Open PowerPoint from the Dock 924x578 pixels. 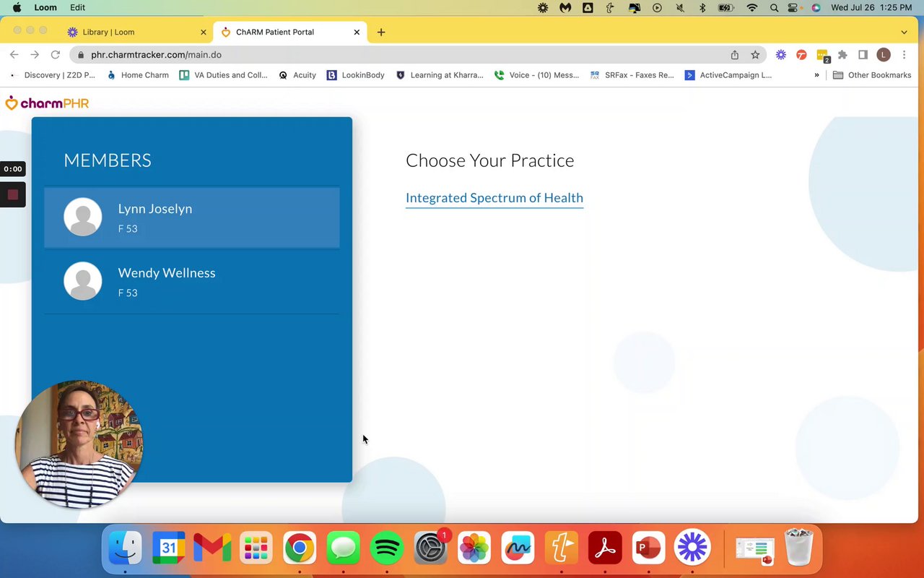[x=648, y=548]
